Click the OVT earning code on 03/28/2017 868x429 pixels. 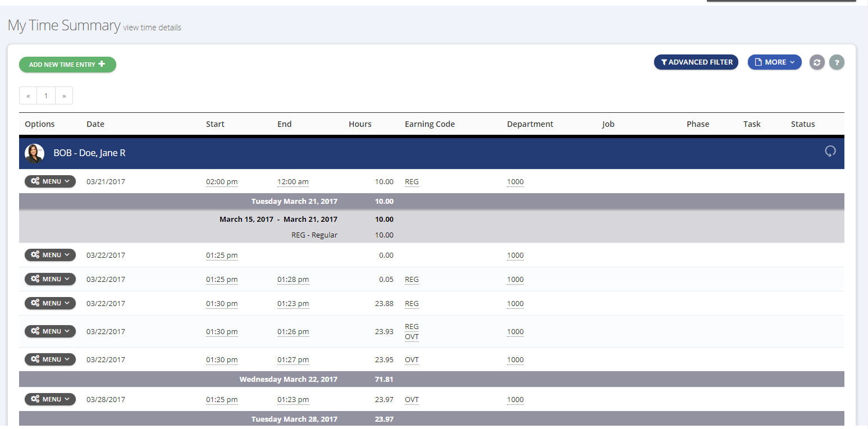[412, 400]
